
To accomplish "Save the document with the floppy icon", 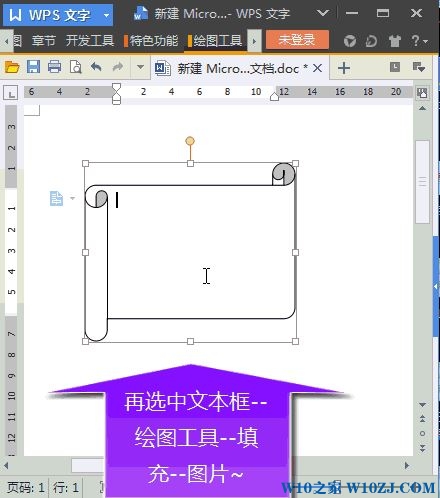I will [x=33, y=67].
